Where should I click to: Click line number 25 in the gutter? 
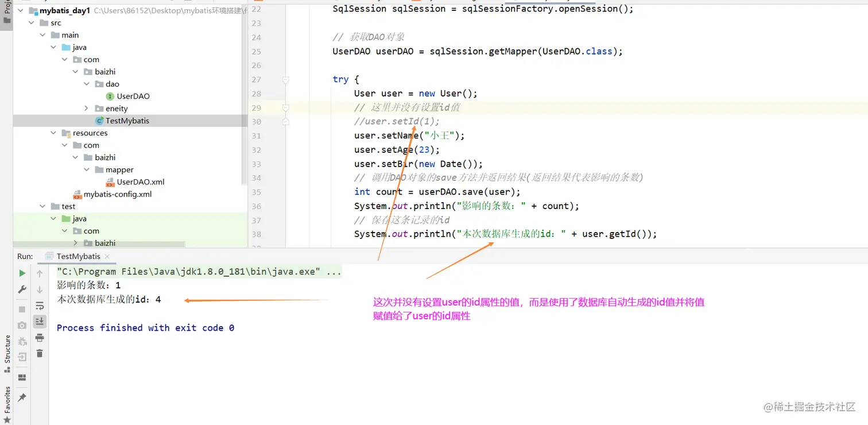256,51
